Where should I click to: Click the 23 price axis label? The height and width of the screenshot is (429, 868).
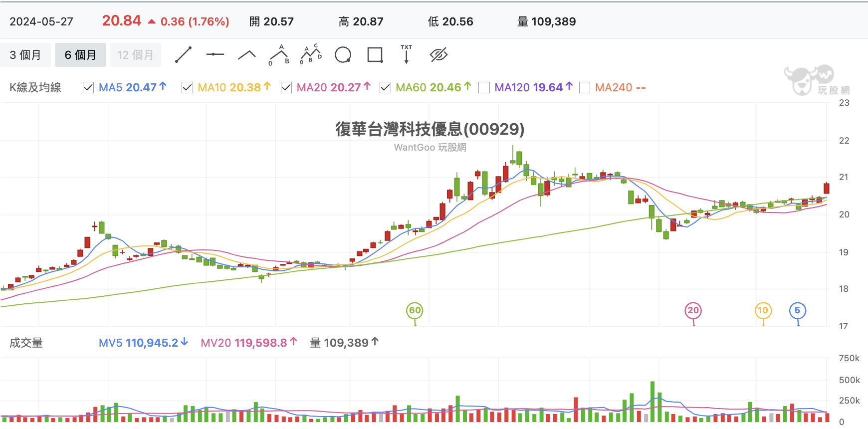point(844,103)
